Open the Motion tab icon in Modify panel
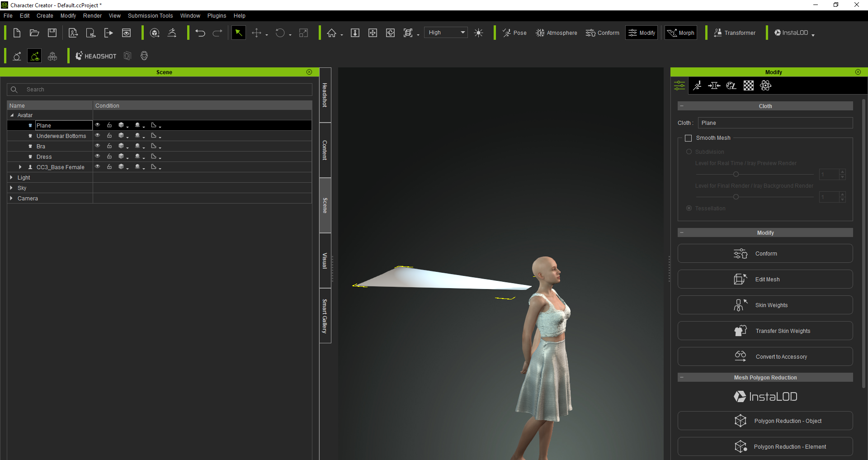Screen dimensions: 868x460 (x=697, y=85)
